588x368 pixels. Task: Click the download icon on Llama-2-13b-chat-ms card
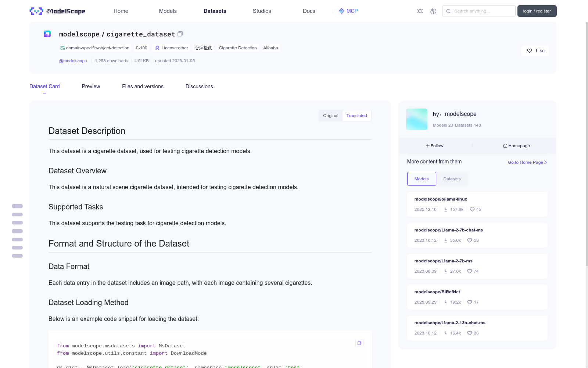point(446,333)
